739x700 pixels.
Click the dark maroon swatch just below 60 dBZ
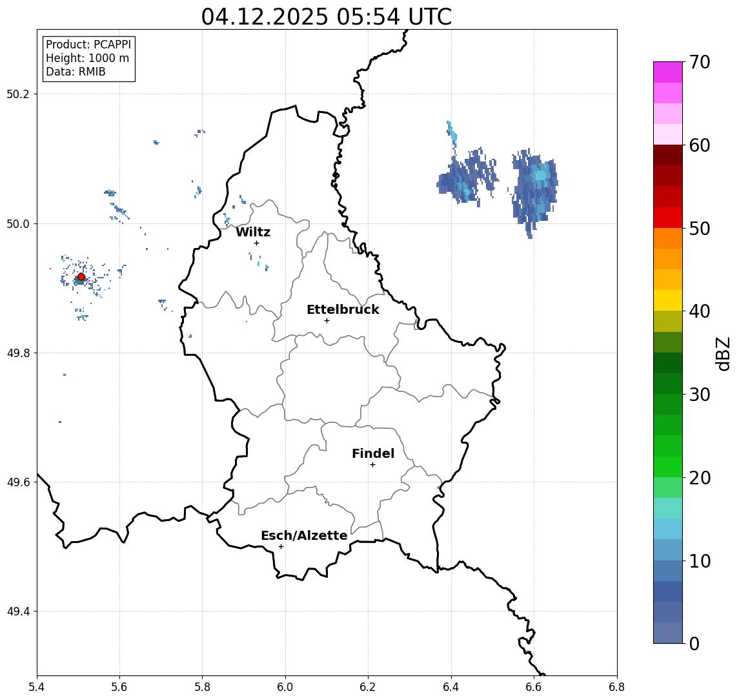coord(668,155)
